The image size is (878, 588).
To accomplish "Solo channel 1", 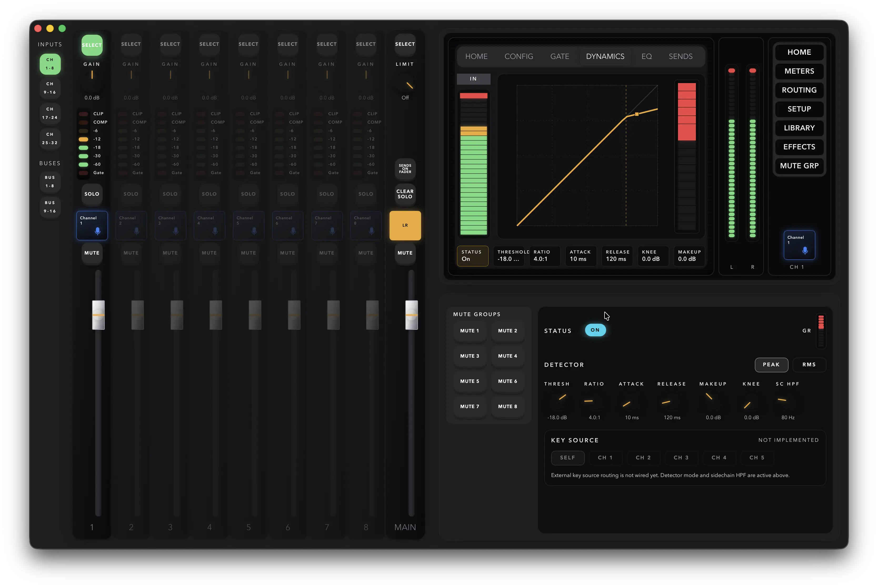I will tap(92, 194).
